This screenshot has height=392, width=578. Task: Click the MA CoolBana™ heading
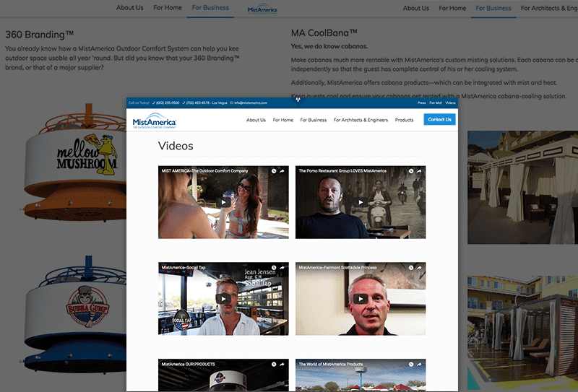point(324,33)
